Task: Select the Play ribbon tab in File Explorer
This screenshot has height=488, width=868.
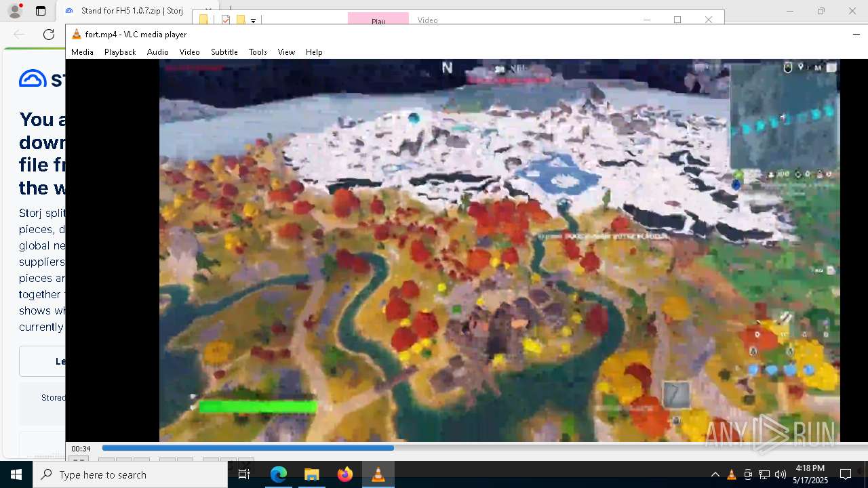Action: pos(378,19)
